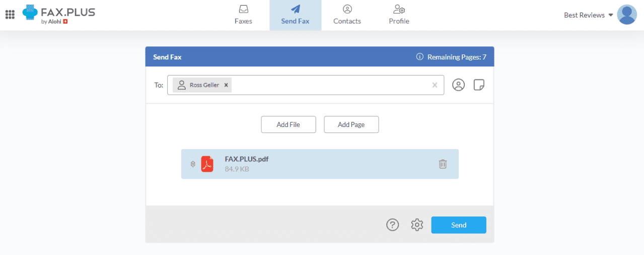Delete FAX.PLUS.pdf using trash icon
Viewport: 644px width, 255px height.
click(x=443, y=164)
